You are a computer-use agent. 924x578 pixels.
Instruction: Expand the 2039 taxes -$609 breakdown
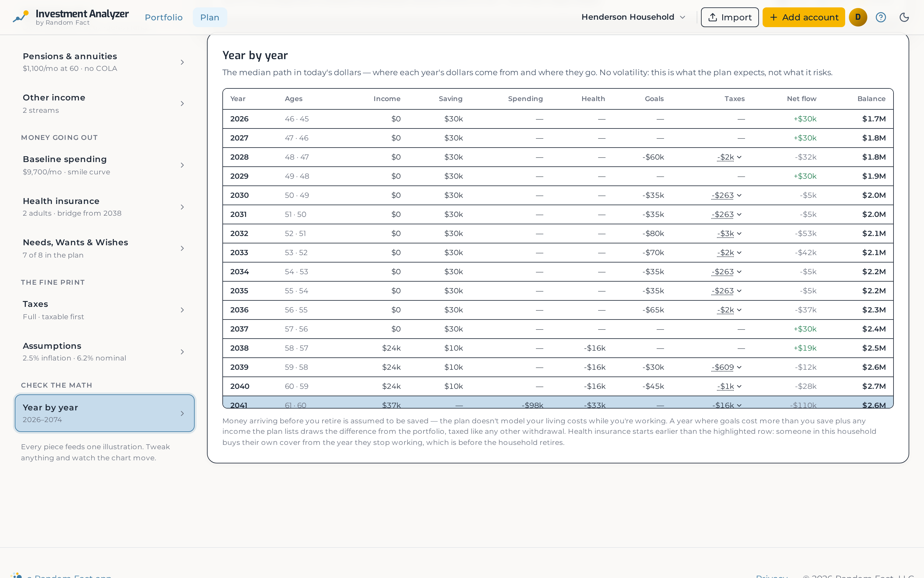tap(727, 367)
